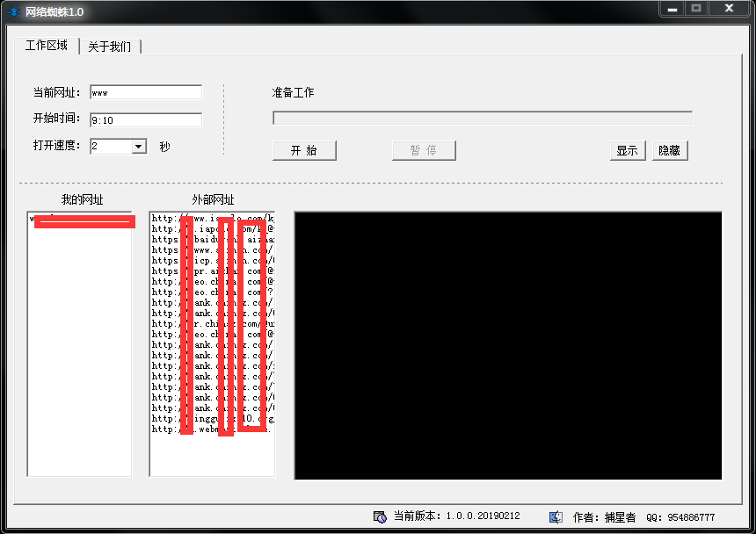This screenshot has height=534, width=756.
Task: Click the book icon beside 作者：捕星者
Action: click(556, 516)
